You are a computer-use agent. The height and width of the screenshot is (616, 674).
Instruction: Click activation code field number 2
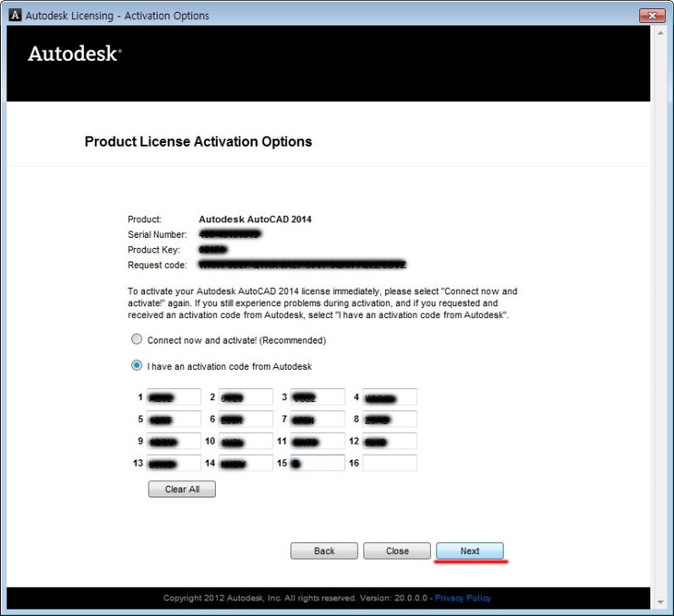(x=245, y=397)
